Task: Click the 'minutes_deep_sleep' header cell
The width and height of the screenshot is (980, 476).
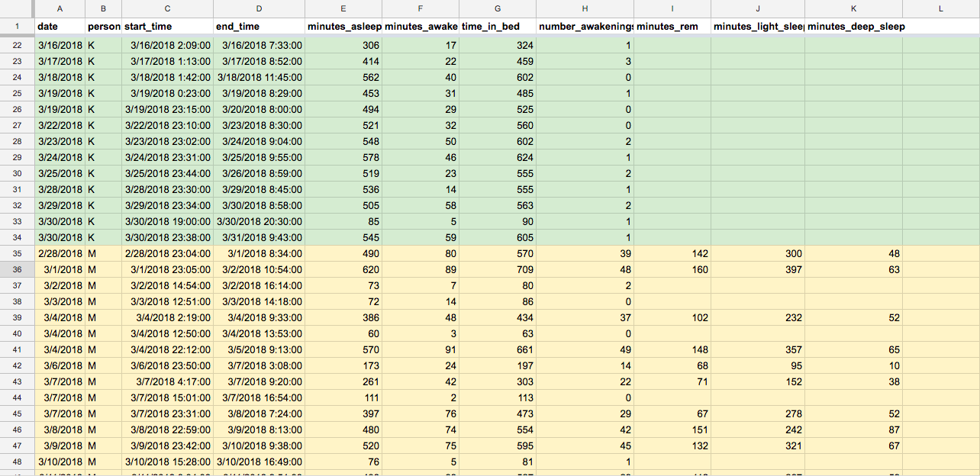Action: [853, 27]
